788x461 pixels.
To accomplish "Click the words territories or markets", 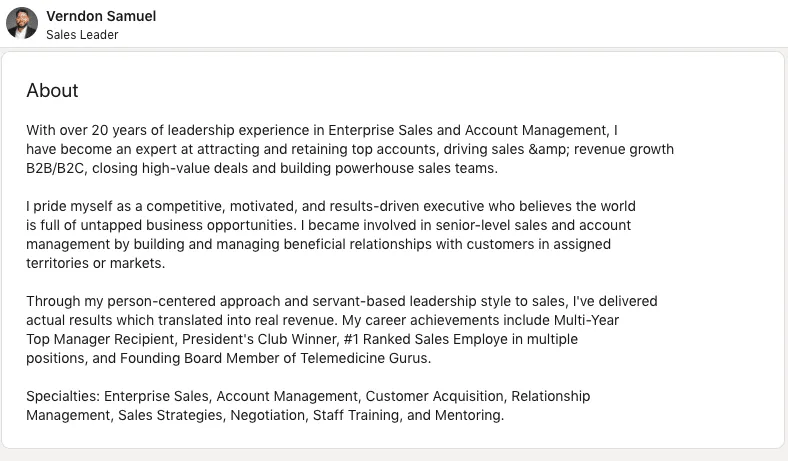I will click(x=95, y=263).
